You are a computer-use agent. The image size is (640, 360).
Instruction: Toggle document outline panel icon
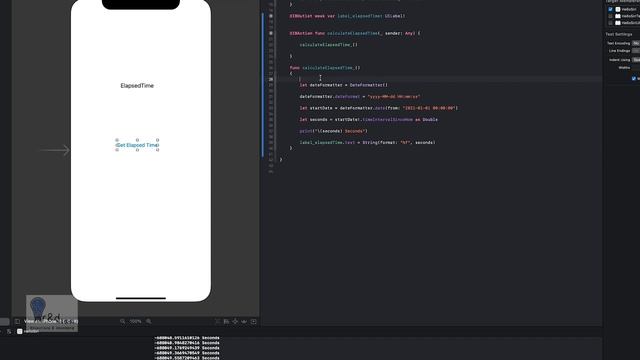click(x=17, y=321)
